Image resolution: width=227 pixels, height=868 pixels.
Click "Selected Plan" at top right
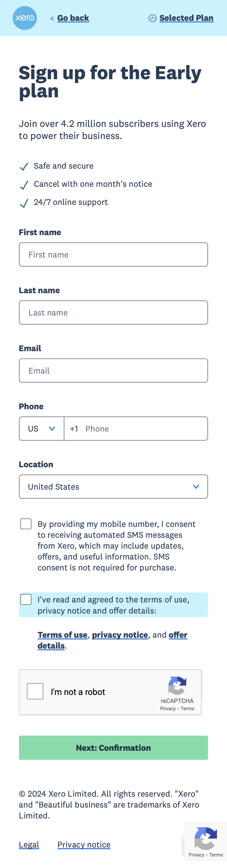[x=186, y=18]
